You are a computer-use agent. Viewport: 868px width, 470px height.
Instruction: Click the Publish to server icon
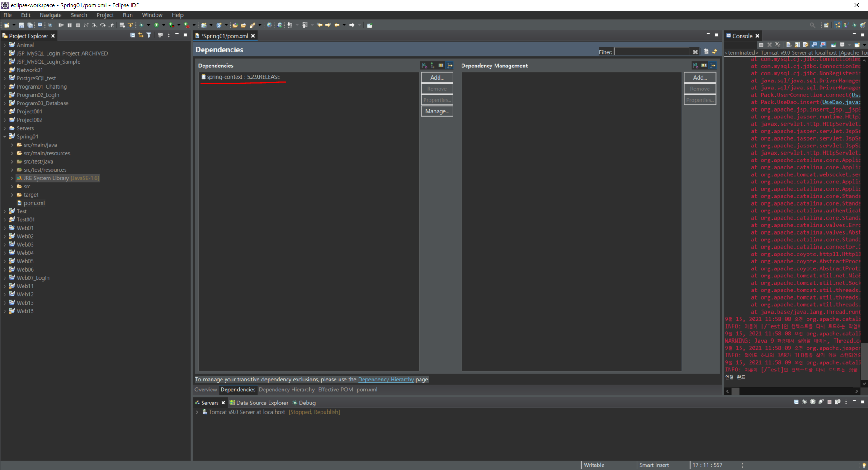[x=838, y=402]
